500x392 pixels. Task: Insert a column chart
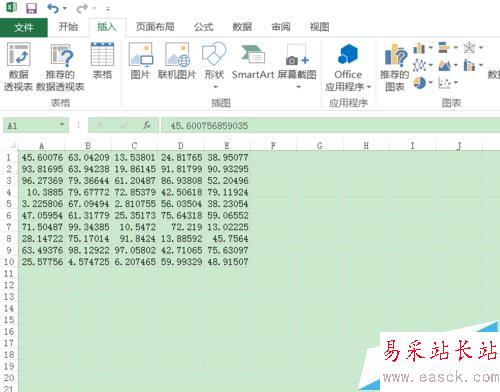419,48
